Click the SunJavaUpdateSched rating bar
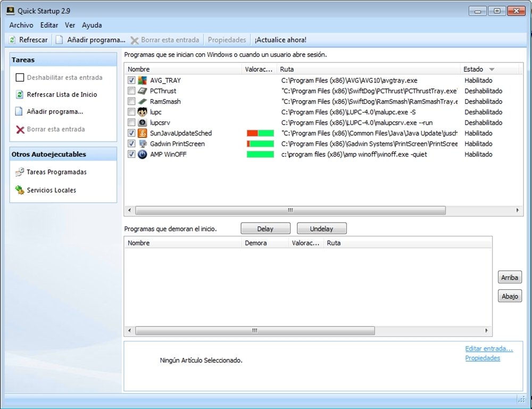Image resolution: width=532 pixels, height=409 pixels. pos(260,133)
